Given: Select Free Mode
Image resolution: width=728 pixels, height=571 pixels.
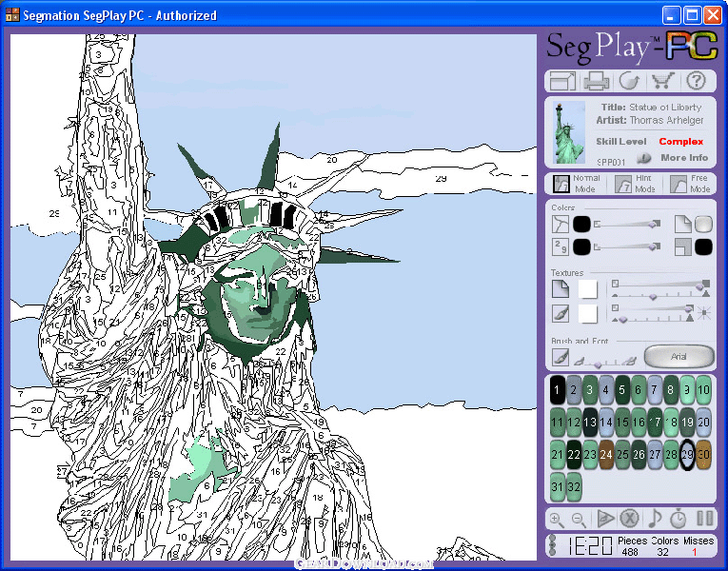Looking at the screenshot, I should click(x=690, y=184).
